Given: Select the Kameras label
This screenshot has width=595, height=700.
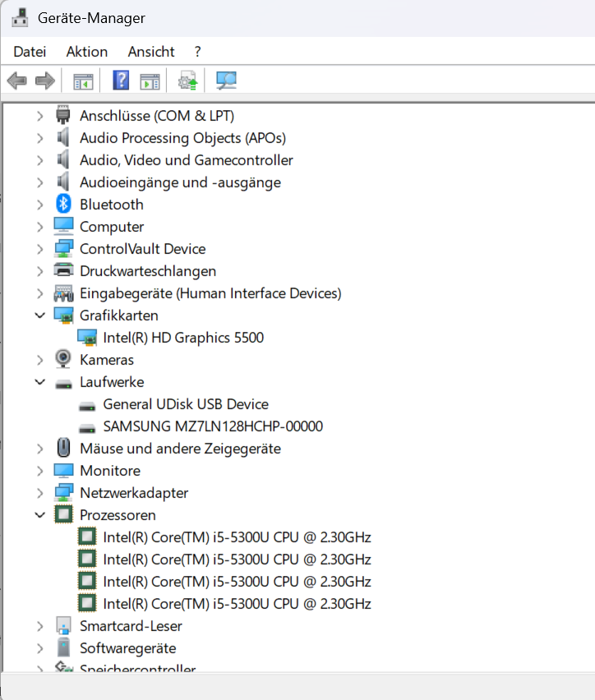Looking at the screenshot, I should pos(107,360).
